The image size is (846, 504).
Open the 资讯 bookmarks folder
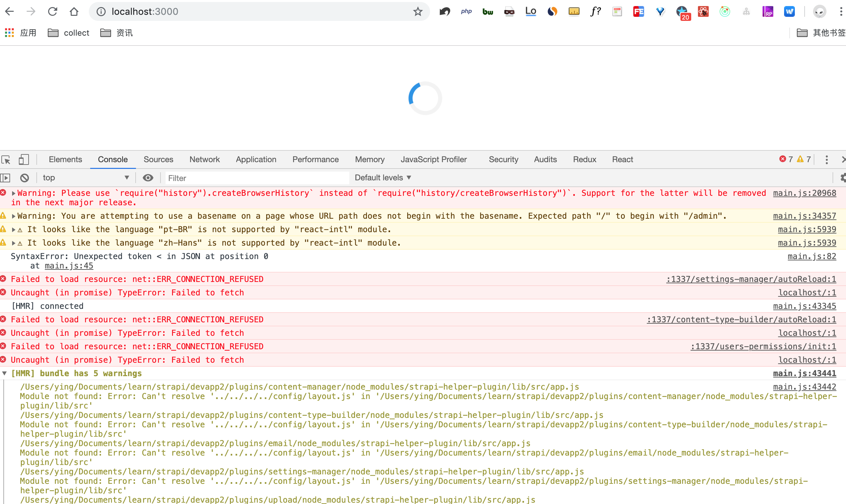click(x=117, y=33)
